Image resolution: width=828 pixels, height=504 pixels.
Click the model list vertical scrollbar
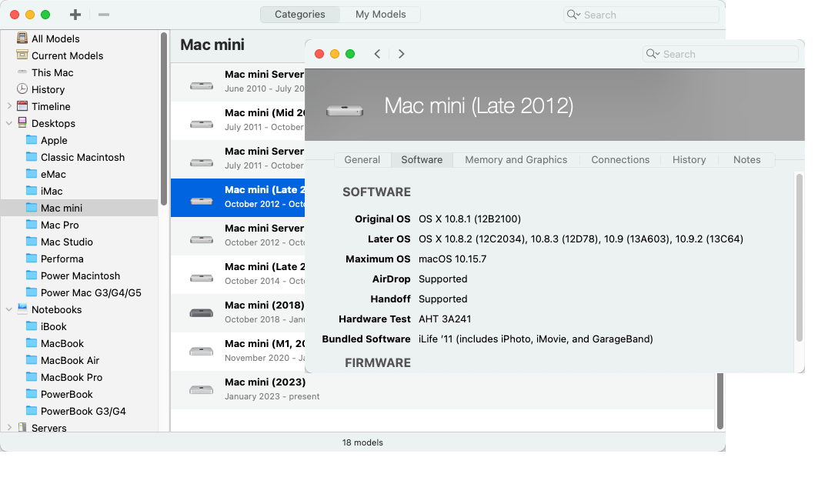719,401
